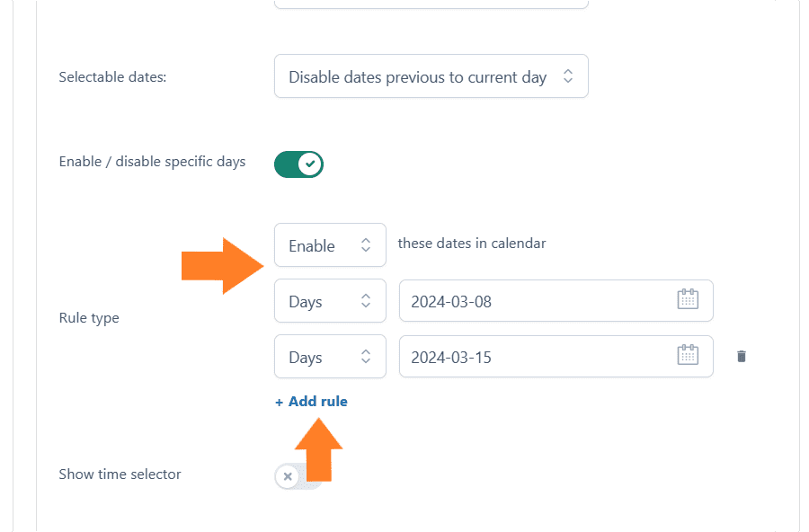Viewport: 809px width, 532px height.
Task: Focus the 2024-03-08 date field
Action: [x=556, y=301]
